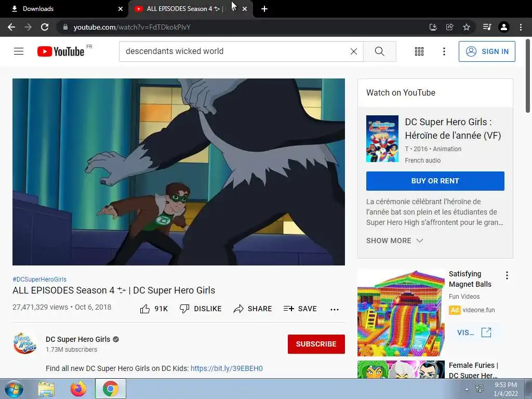Viewport: 532px width, 399px height.
Task: Open the Windows Start menu
Action: click(14, 389)
